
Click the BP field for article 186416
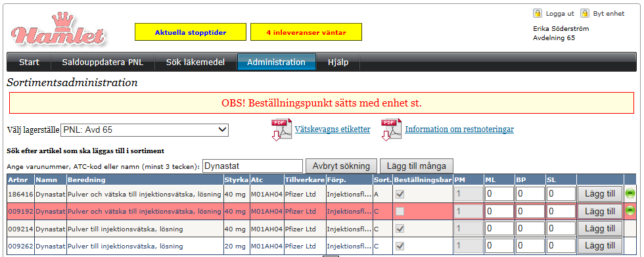pos(530,194)
